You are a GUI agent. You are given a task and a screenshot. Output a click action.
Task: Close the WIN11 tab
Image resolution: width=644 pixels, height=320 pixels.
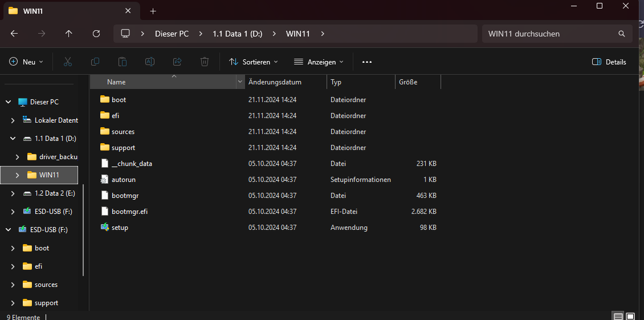pos(128,11)
